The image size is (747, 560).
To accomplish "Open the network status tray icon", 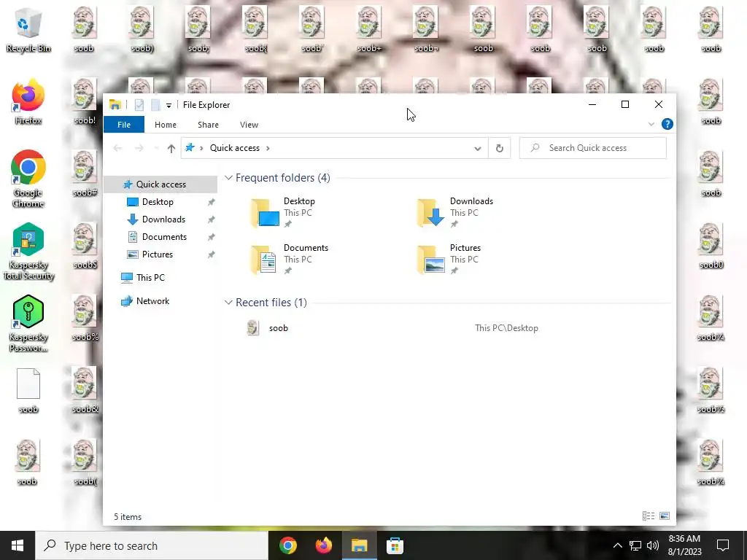I will pyautogui.click(x=635, y=545).
